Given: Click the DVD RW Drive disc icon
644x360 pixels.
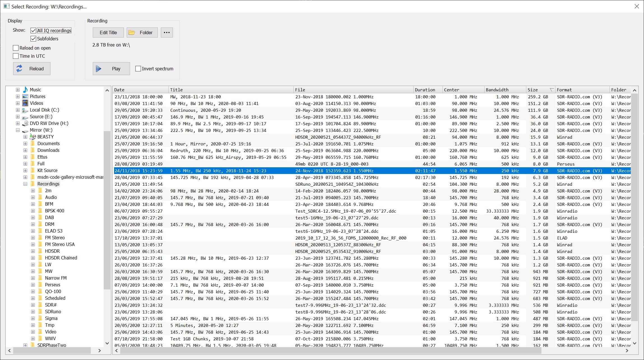Looking at the screenshot, I should [25, 123].
